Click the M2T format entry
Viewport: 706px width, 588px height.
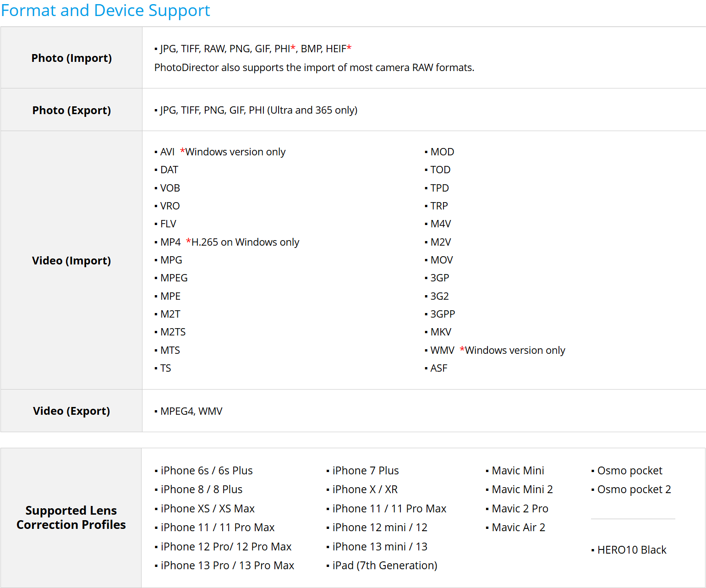[170, 314]
